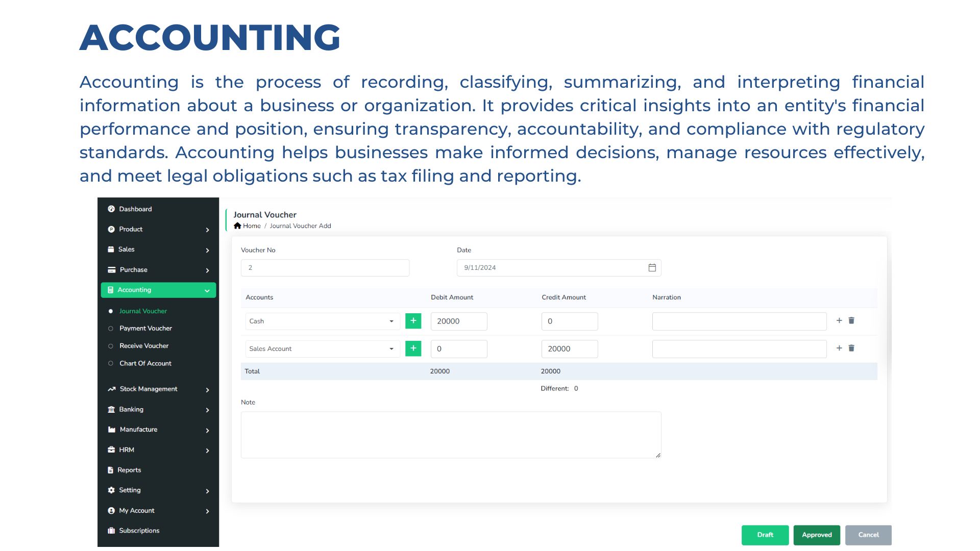The image size is (980, 551).
Task: Click the Product sidebar icon
Action: 111,230
